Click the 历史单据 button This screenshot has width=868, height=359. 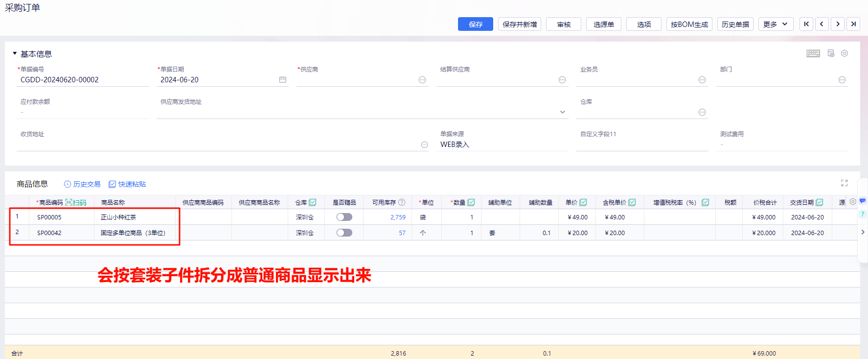(735, 24)
